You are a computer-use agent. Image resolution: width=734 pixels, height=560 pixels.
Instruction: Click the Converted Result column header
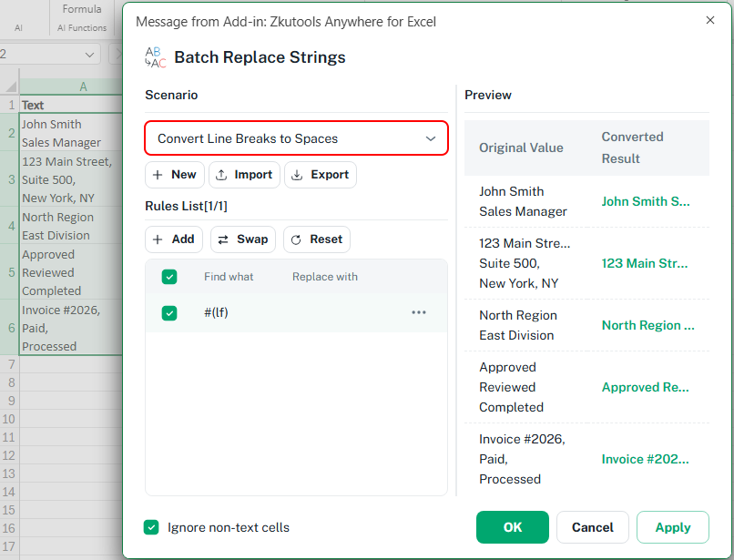[x=632, y=148]
